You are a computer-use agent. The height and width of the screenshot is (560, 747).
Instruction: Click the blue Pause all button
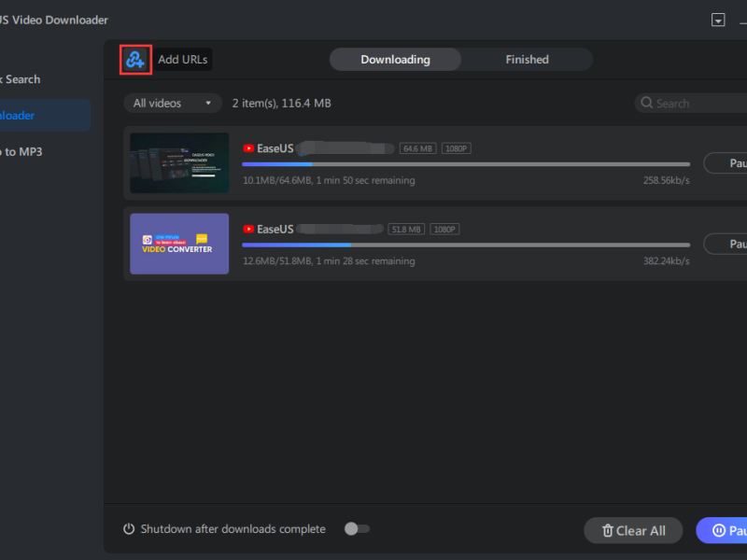pyautogui.click(x=721, y=530)
